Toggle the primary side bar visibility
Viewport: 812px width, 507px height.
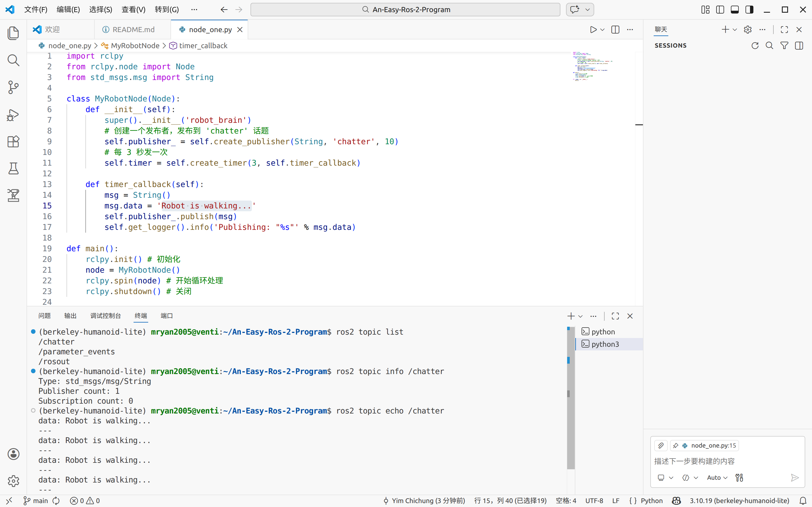[x=720, y=9]
